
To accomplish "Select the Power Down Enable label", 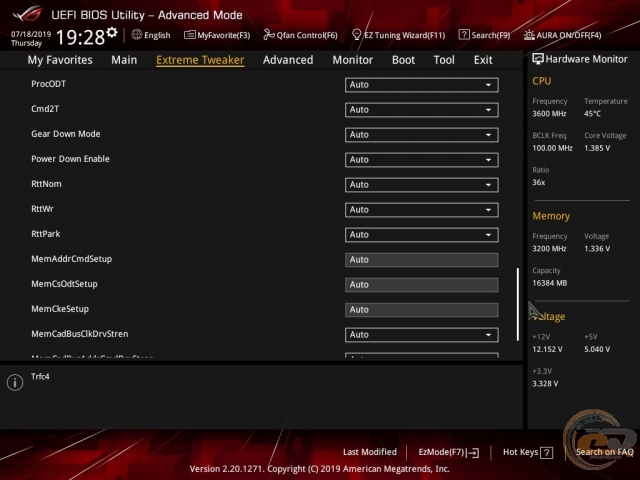I will coord(70,159).
